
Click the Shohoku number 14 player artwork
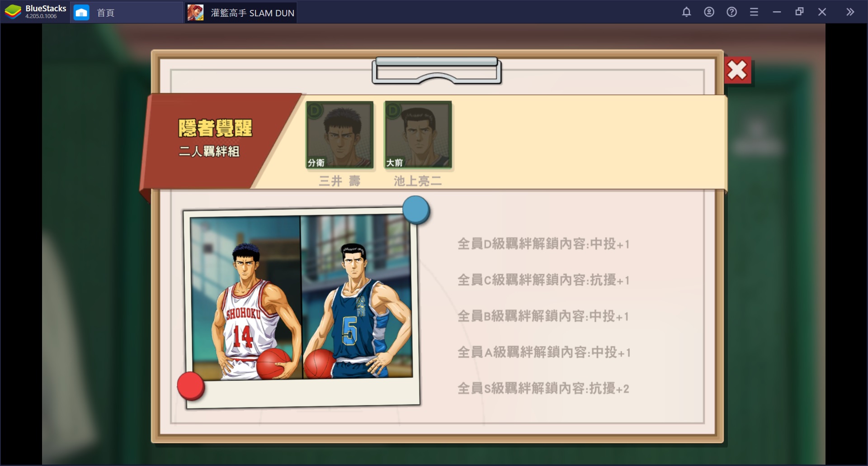pos(246,299)
